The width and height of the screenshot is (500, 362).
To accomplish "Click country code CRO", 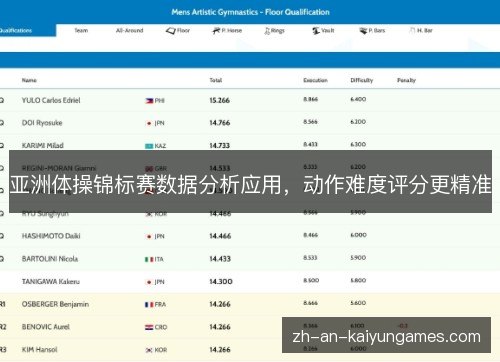I will pos(161,327).
